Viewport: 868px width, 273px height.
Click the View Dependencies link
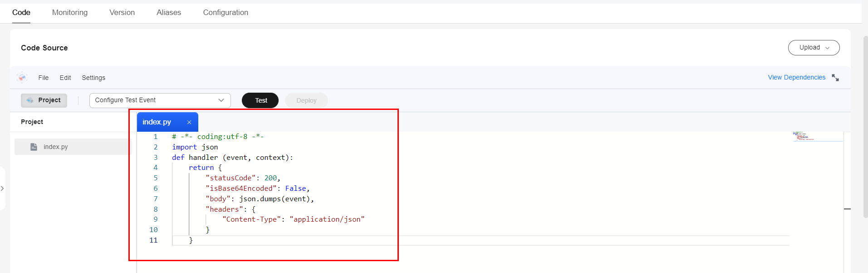click(796, 78)
